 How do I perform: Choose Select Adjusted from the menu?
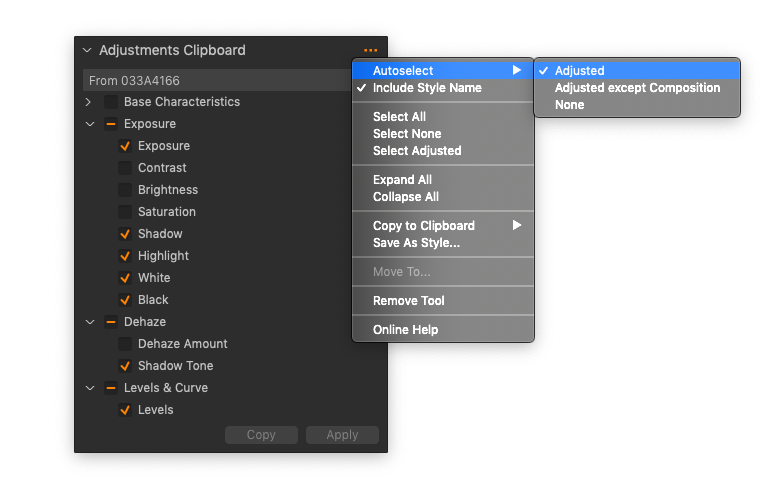pos(443,151)
